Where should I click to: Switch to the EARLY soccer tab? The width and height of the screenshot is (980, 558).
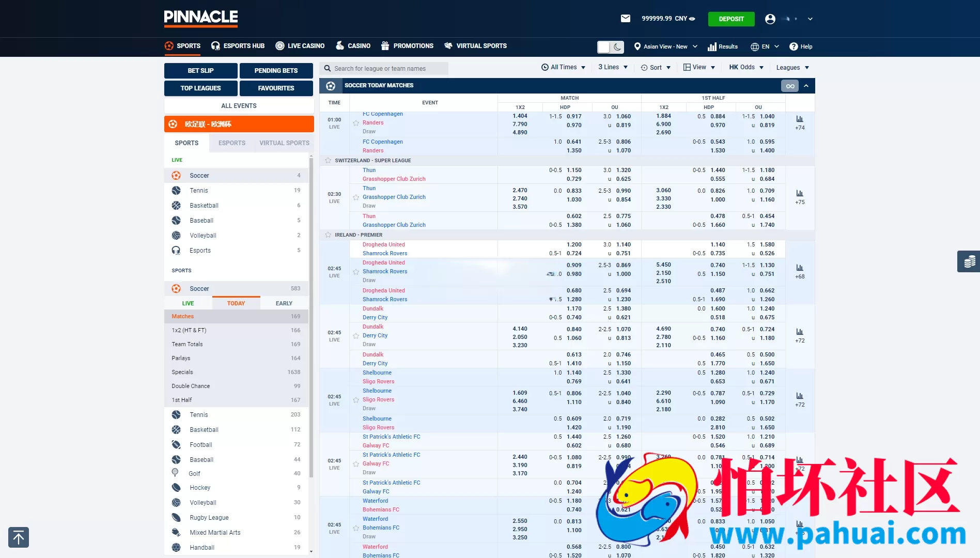tap(284, 303)
